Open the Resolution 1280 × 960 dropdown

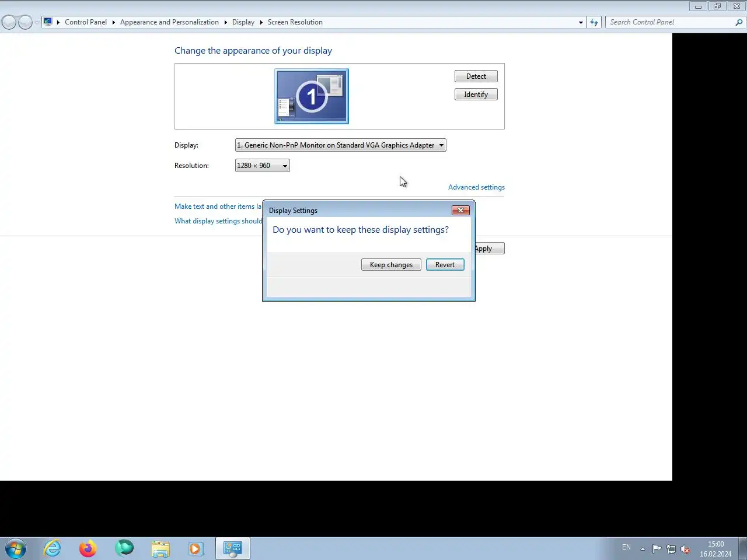click(263, 166)
